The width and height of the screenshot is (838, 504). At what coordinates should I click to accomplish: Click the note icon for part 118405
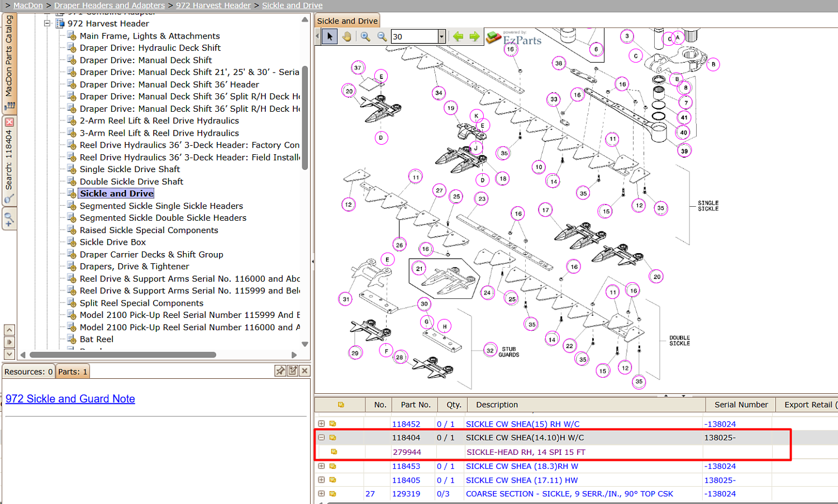332,480
